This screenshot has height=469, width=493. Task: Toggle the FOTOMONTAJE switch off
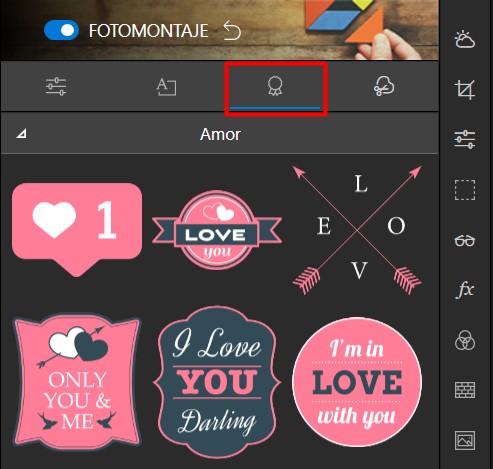(x=61, y=30)
